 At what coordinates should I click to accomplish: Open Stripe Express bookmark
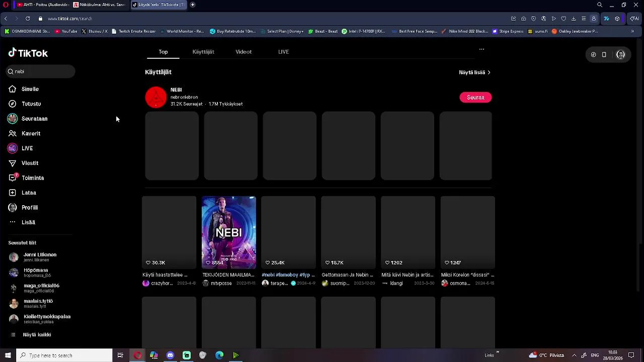[508, 31]
